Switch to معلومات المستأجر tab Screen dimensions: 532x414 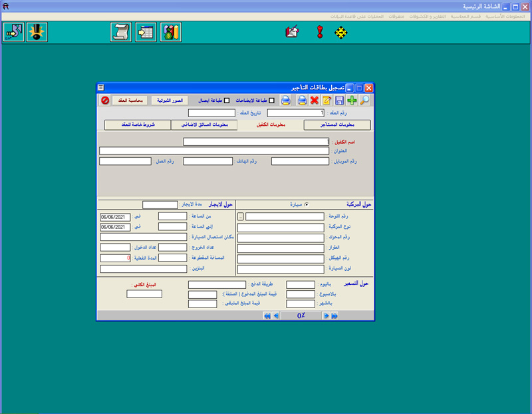[338, 124]
